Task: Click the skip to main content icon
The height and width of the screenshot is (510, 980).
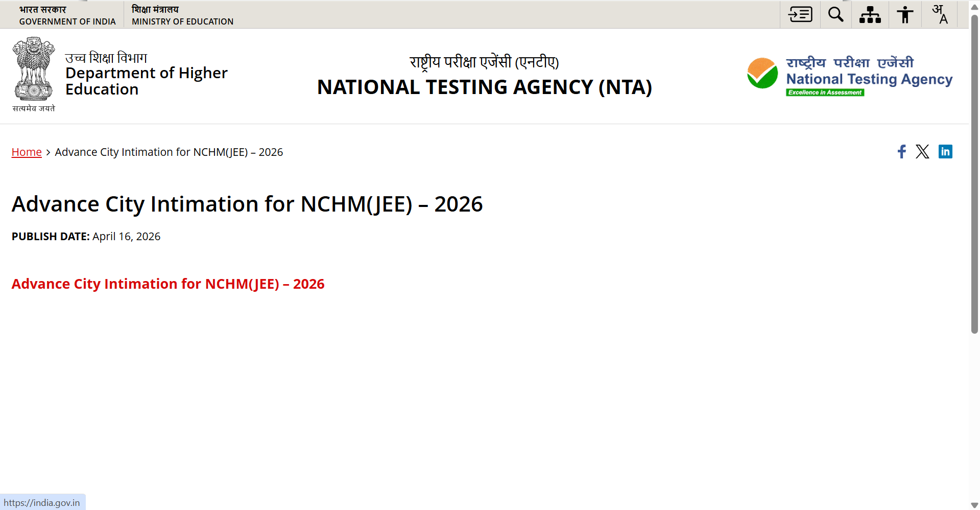Action: point(800,14)
